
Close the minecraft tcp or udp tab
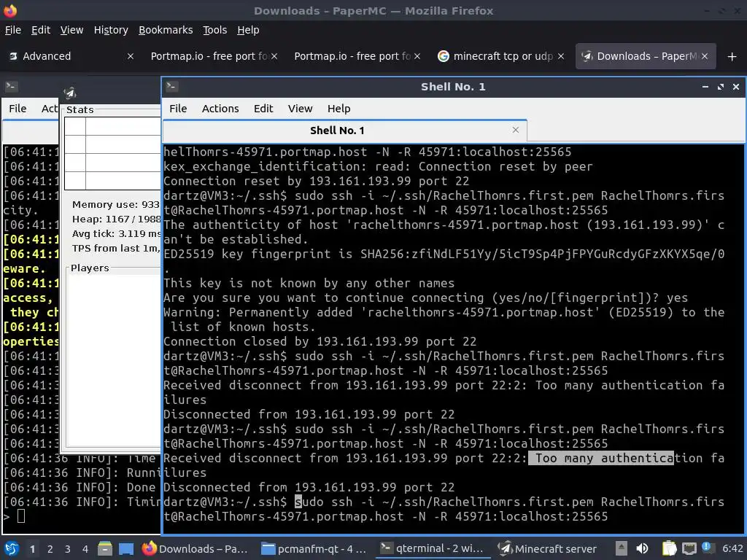(x=561, y=56)
